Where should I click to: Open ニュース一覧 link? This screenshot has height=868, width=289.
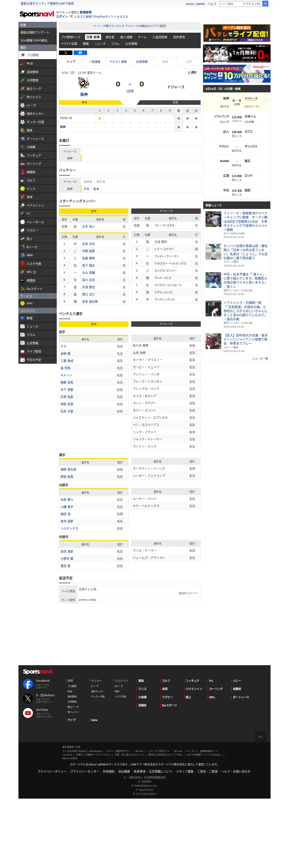point(260,359)
